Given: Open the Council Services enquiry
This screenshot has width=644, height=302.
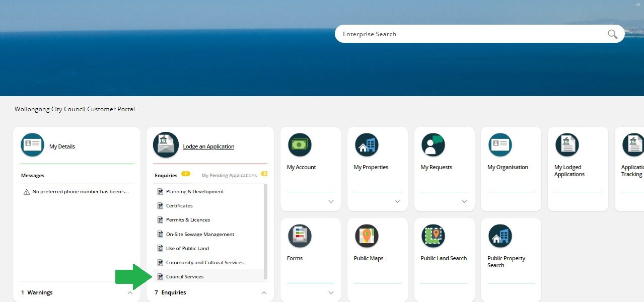Looking at the screenshot, I should tap(185, 277).
